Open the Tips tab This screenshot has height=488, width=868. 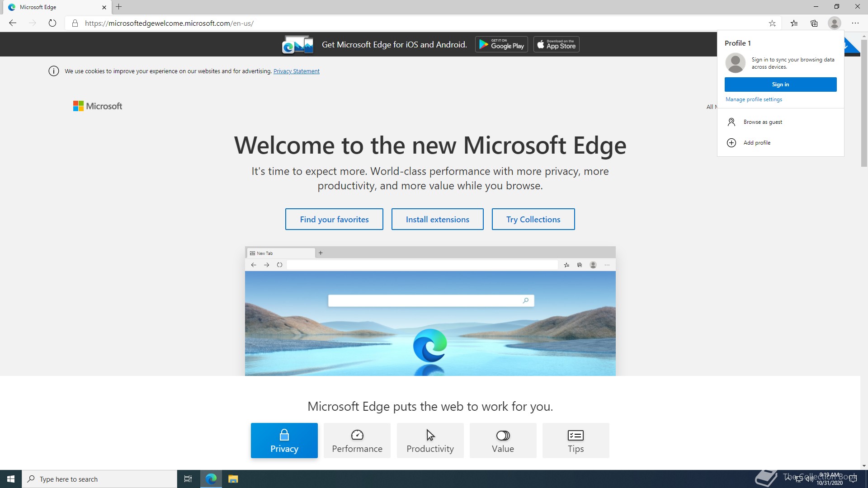coord(576,441)
